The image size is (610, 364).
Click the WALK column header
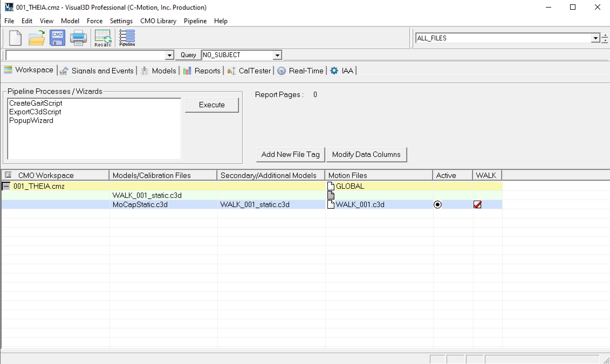coord(487,175)
